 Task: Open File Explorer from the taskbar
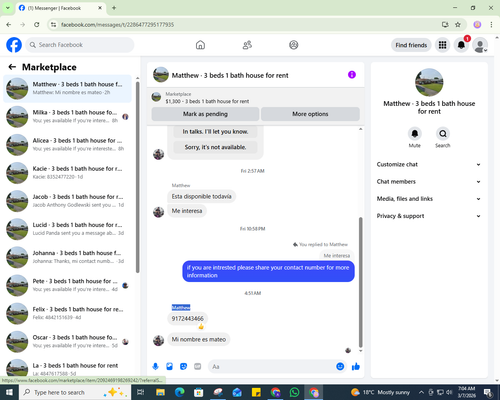click(160, 392)
